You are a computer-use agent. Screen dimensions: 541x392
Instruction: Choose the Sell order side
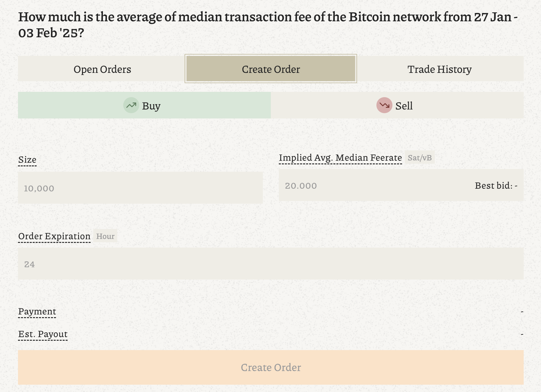point(397,105)
